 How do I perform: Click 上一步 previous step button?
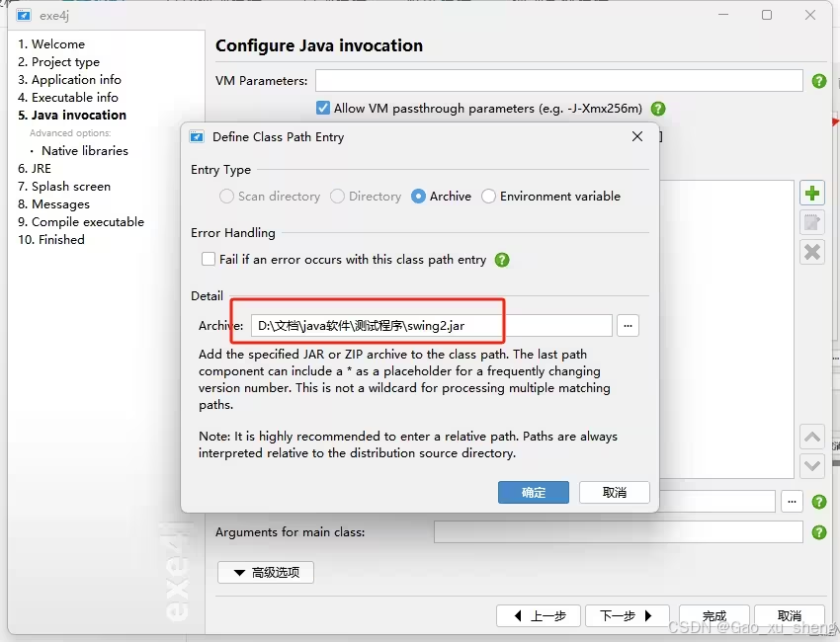point(539,615)
